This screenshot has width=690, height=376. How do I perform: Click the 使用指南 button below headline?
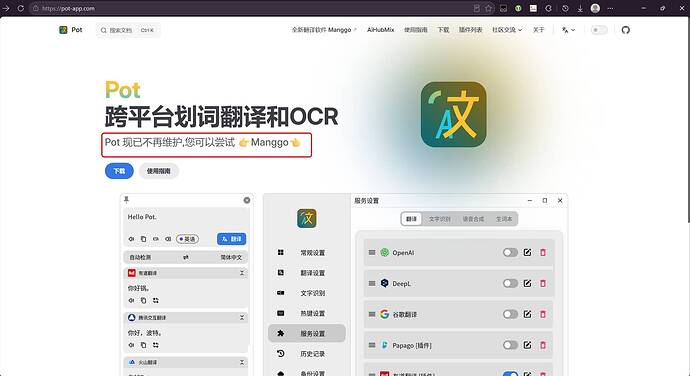coord(158,171)
